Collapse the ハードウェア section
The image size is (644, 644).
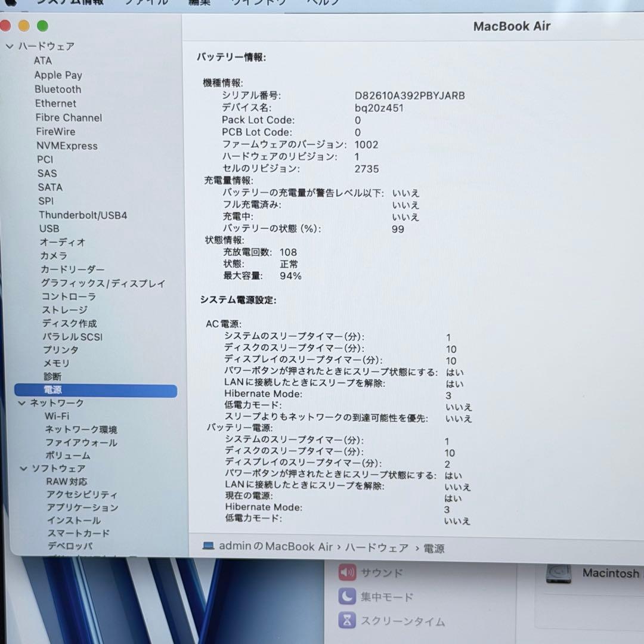tap(10, 47)
